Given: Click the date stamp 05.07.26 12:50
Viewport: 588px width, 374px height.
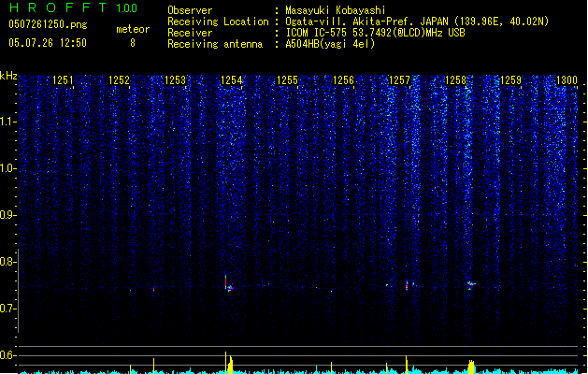Looking at the screenshot, I should point(48,43).
